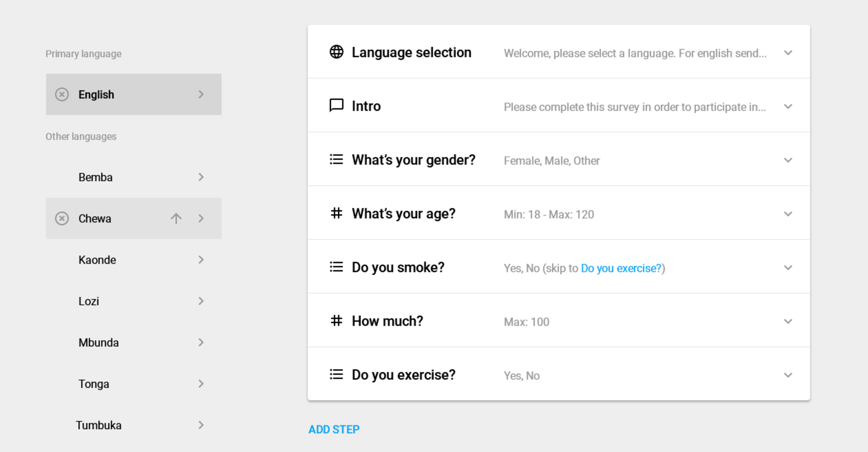Click the list icon beside What's your gender?
This screenshot has height=452, width=868.
(x=336, y=160)
